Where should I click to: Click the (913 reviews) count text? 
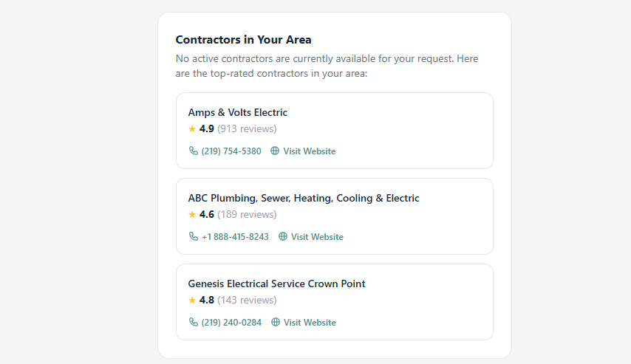coord(247,128)
